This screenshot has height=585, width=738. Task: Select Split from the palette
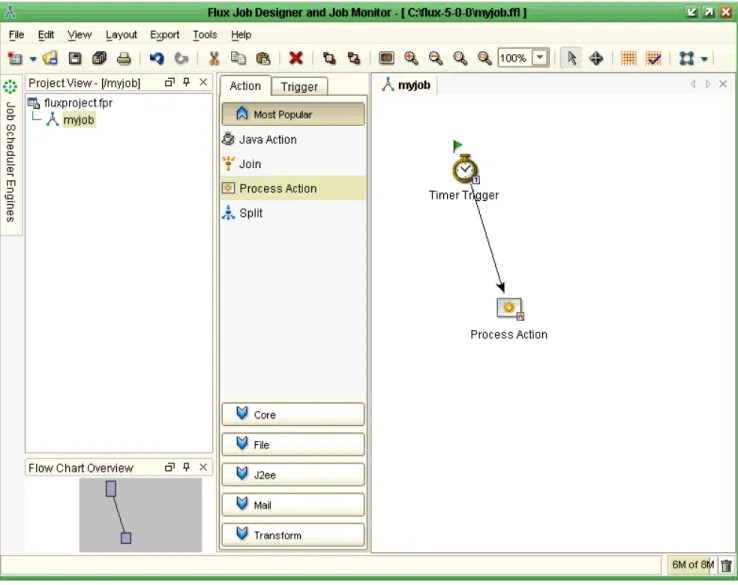pos(293,213)
